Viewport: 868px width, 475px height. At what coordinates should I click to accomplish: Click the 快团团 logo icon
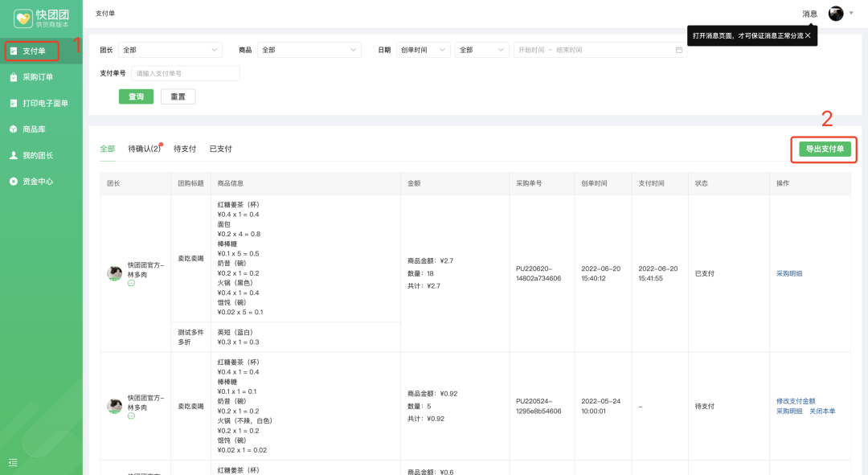(23, 18)
